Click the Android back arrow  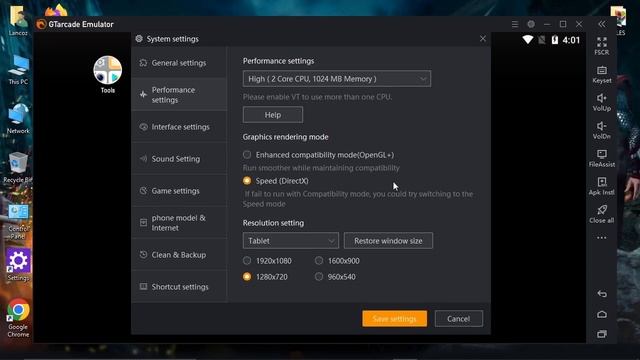pyautogui.click(x=602, y=293)
